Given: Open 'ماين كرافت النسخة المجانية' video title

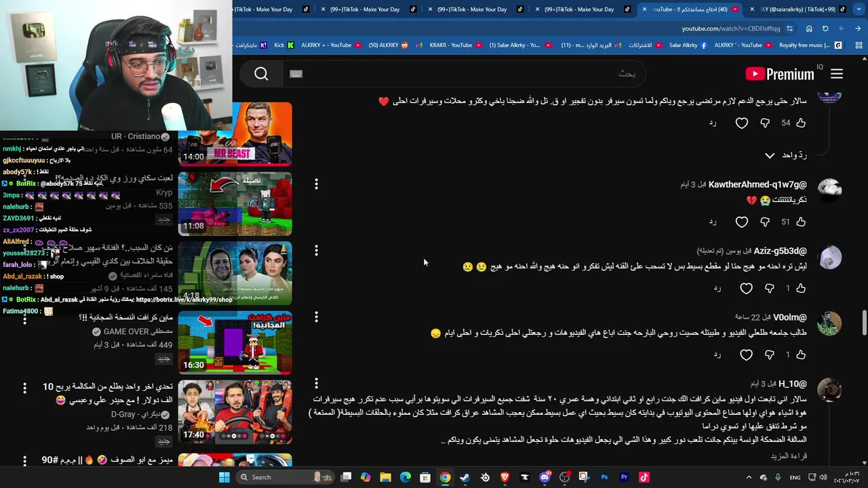Looking at the screenshot, I should point(125,317).
